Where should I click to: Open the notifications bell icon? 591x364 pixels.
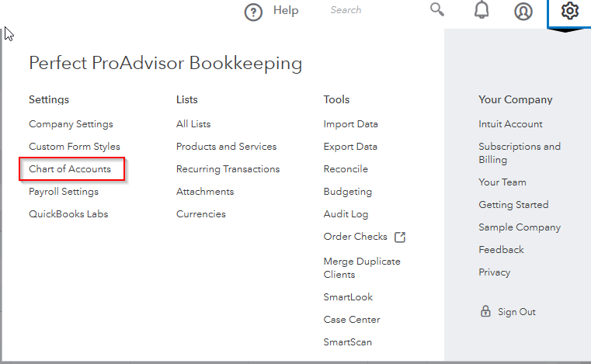pyautogui.click(x=481, y=10)
